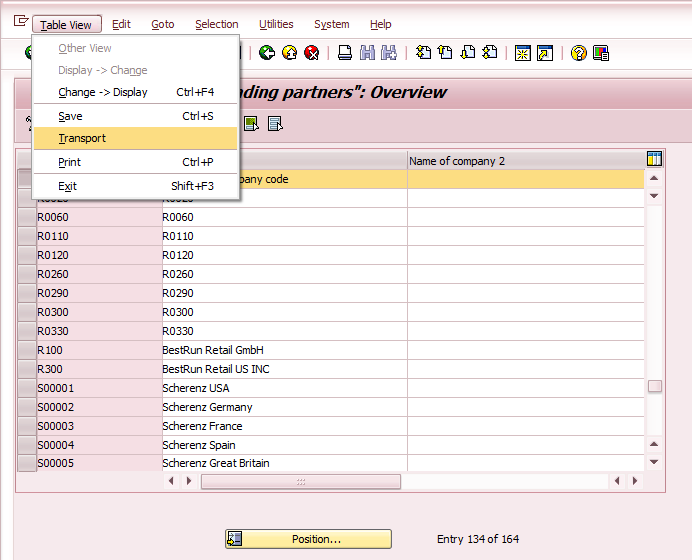
Task: Choose Transport from the Table View menu
Action: (135, 138)
